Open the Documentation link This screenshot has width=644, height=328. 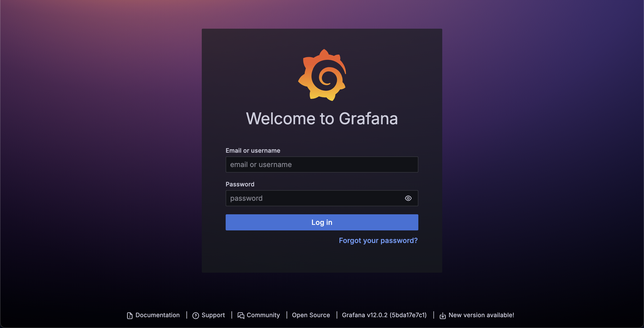pyautogui.click(x=157, y=315)
